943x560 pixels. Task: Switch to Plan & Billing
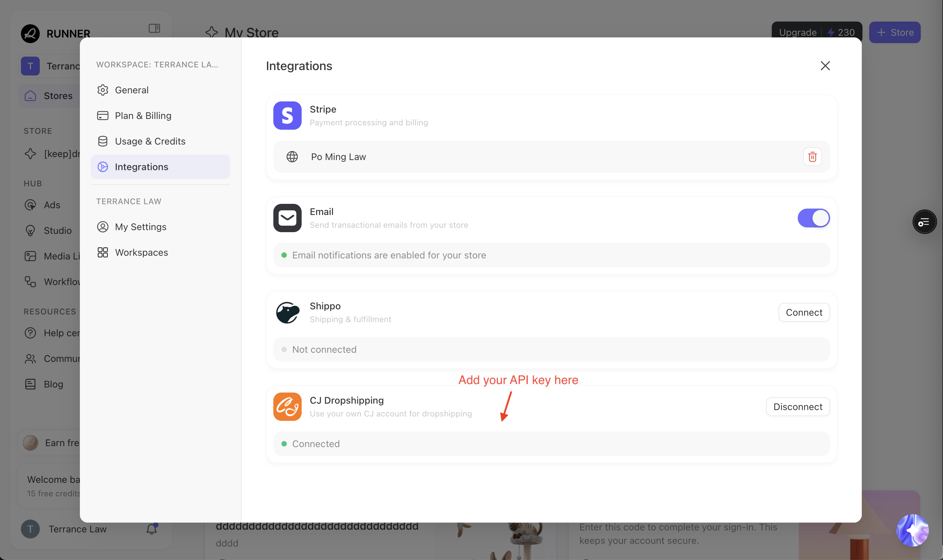[x=143, y=116]
